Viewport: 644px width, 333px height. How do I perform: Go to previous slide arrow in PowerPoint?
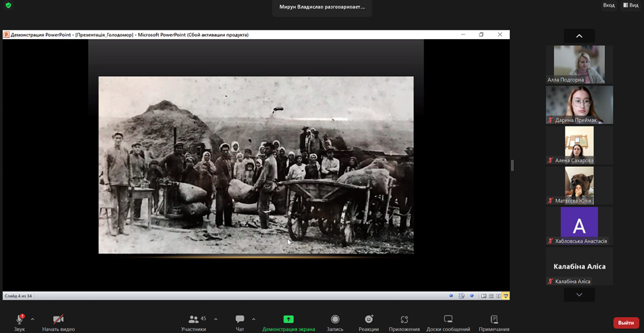tap(452, 296)
